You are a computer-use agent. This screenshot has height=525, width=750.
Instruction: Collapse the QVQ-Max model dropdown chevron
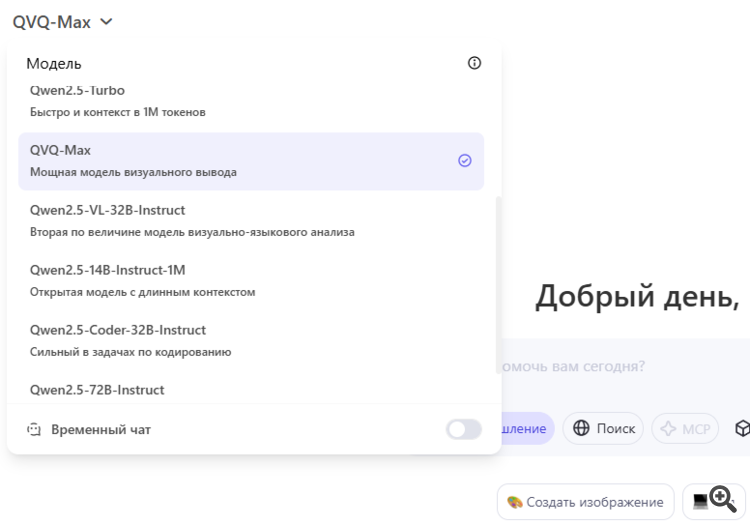106,21
